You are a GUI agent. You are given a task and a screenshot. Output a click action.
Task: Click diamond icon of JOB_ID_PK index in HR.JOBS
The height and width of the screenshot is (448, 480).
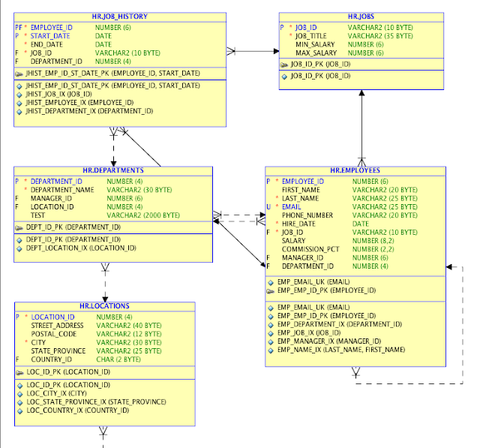(284, 77)
